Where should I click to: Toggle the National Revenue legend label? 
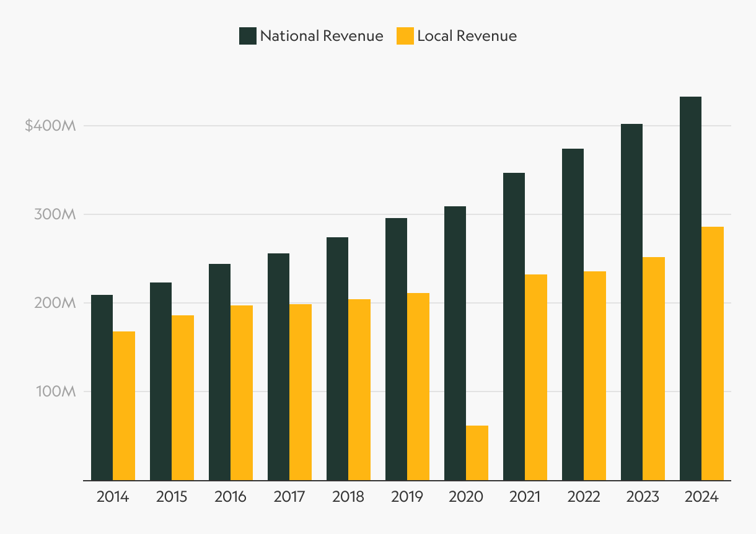[x=321, y=36]
